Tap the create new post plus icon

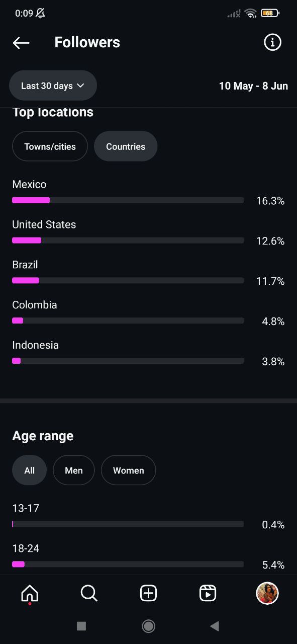(x=148, y=594)
